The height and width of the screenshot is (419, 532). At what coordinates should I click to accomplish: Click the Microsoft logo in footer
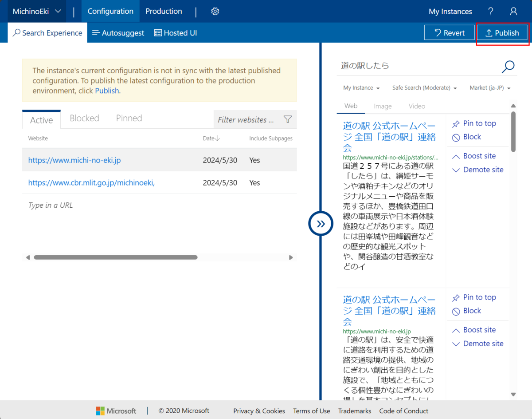coord(116,411)
